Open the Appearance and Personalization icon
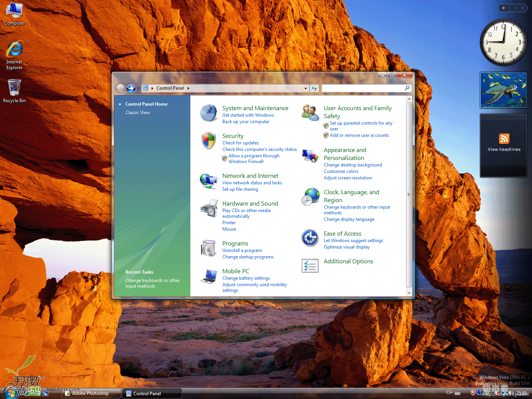 coord(310,155)
